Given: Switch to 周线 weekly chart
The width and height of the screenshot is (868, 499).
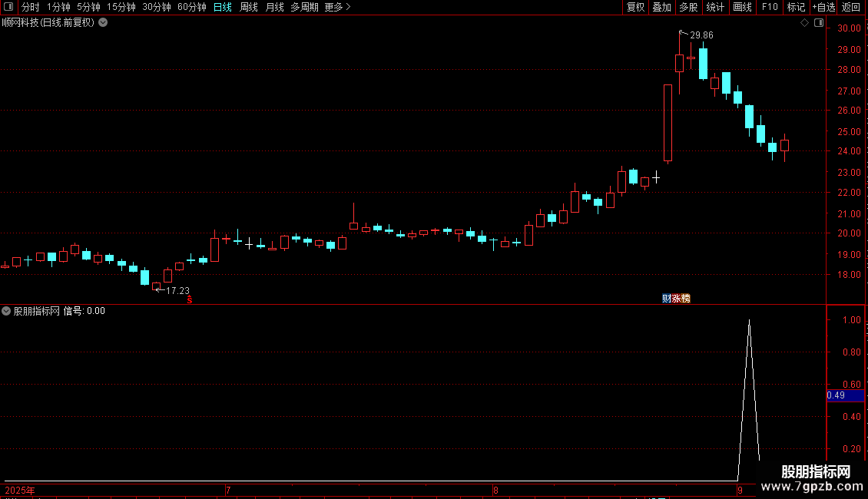Looking at the screenshot, I should tap(249, 7).
